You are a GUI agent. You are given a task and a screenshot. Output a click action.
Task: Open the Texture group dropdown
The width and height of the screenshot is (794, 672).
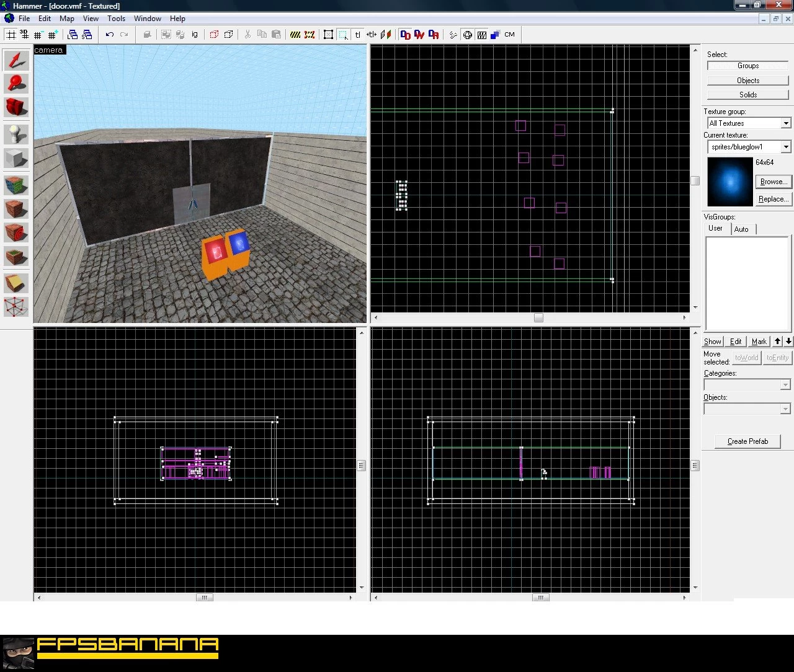[x=749, y=123]
